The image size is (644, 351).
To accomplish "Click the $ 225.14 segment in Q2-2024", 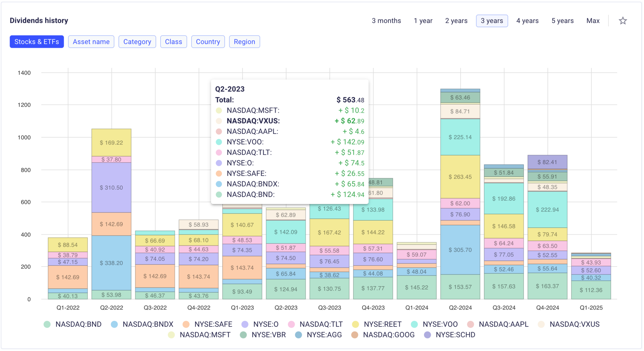I will 460,137.
